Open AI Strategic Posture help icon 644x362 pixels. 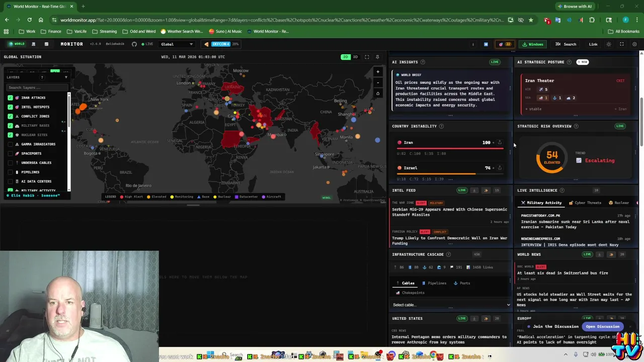click(x=569, y=62)
